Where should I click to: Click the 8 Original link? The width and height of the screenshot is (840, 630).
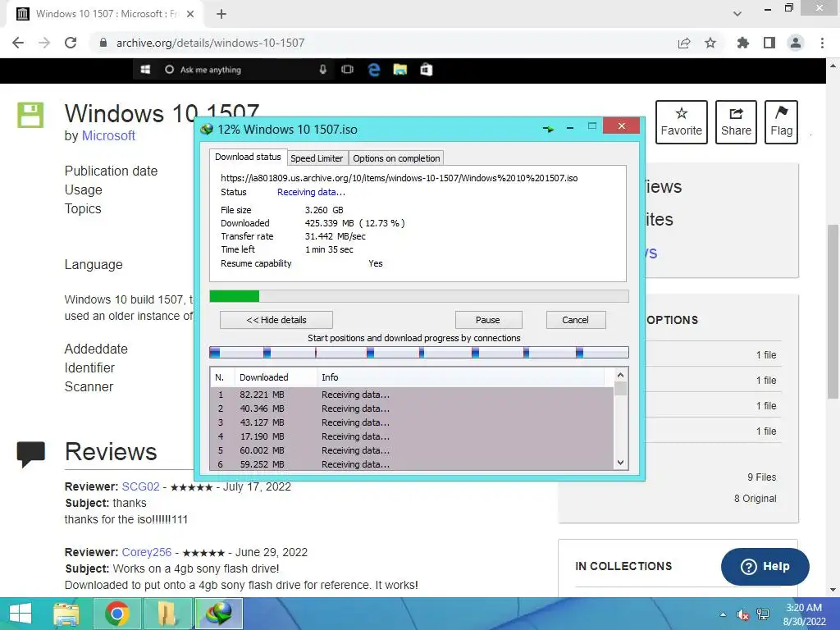click(x=756, y=499)
